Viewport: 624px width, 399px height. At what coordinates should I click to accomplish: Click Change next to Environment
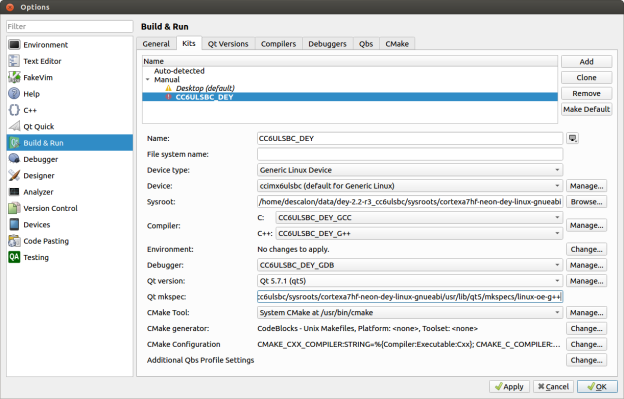coord(587,249)
